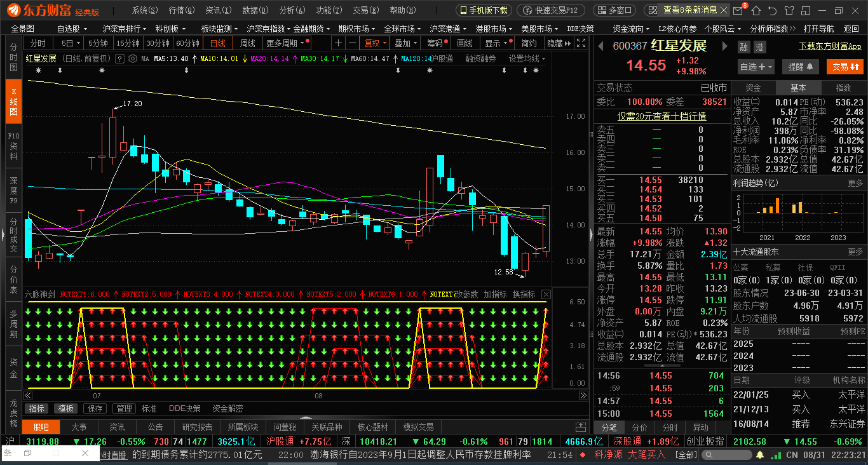Screen dimensions: 868x465
Task: Open the 分析(A) menu
Action: (x=292, y=11)
